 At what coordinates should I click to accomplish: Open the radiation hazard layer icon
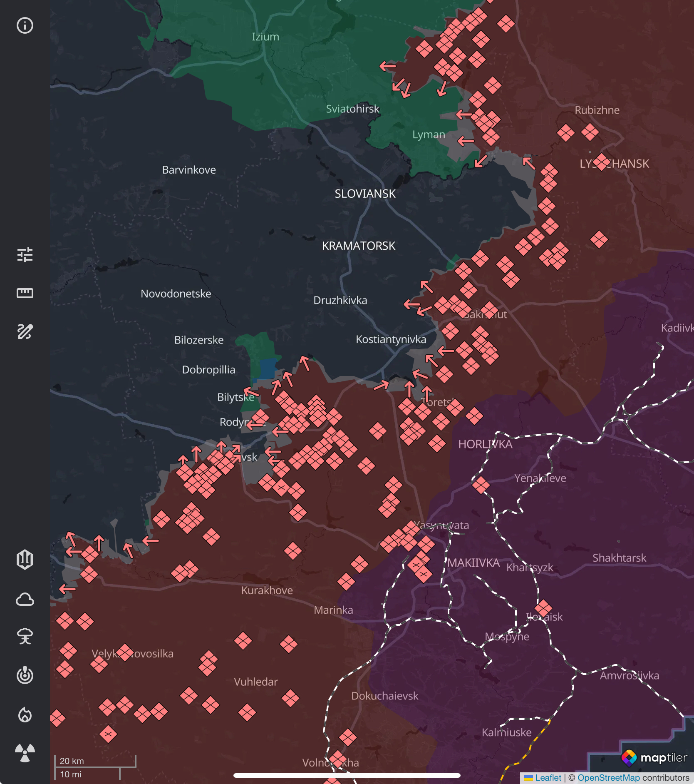point(25,753)
